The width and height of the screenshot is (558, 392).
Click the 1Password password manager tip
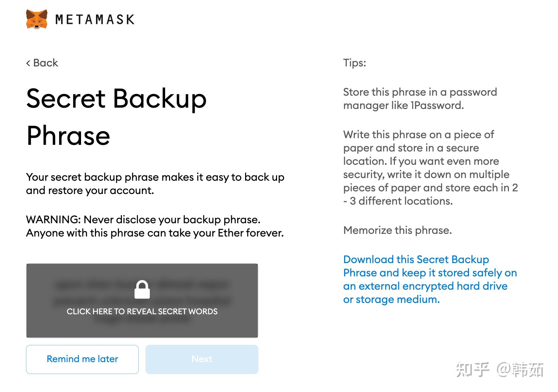(420, 99)
